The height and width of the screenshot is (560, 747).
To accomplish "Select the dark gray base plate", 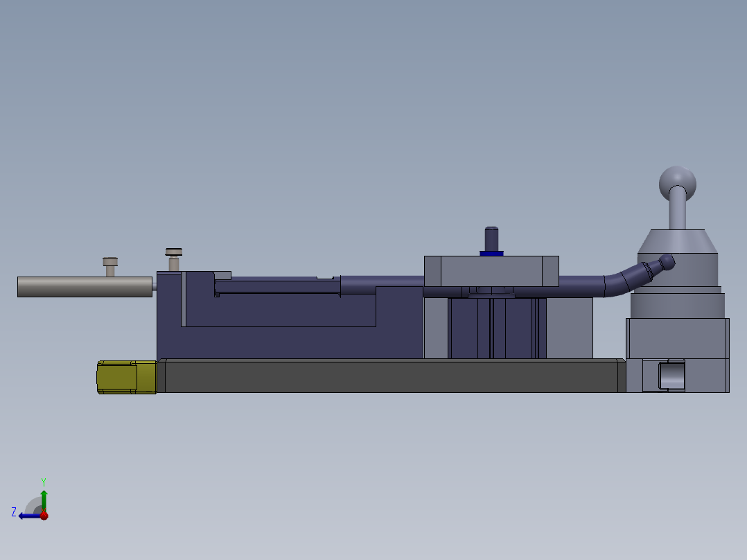I will pyautogui.click(x=391, y=376).
